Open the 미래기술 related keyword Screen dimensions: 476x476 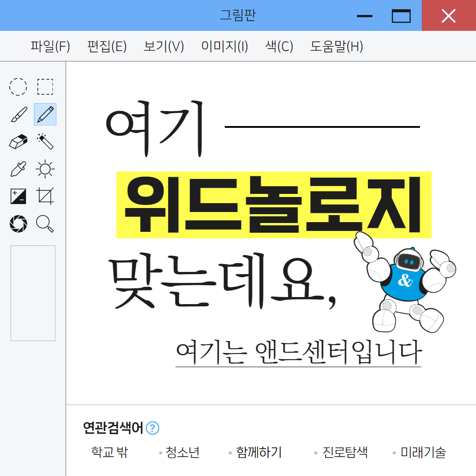point(423,452)
